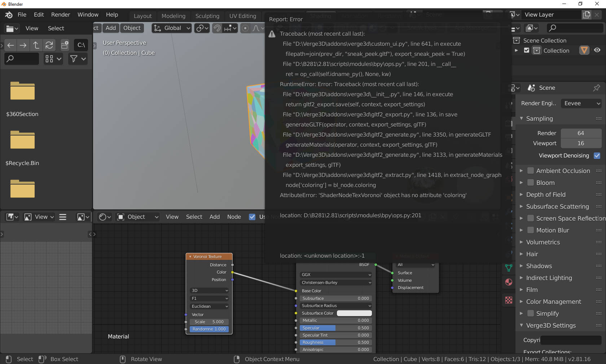Collapse the Sampling panel
This screenshot has height=364, width=606.
(x=539, y=119)
